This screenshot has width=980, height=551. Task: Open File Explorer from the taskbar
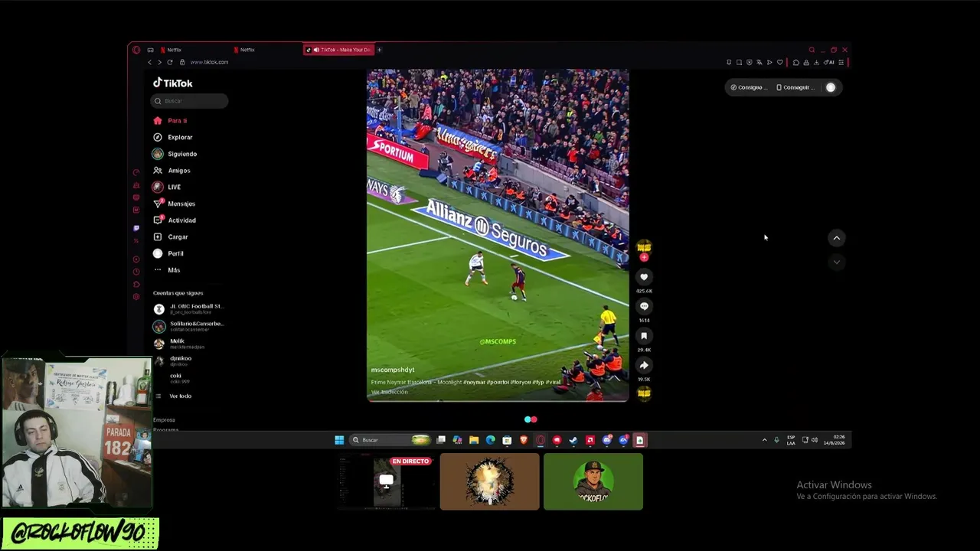[474, 440]
